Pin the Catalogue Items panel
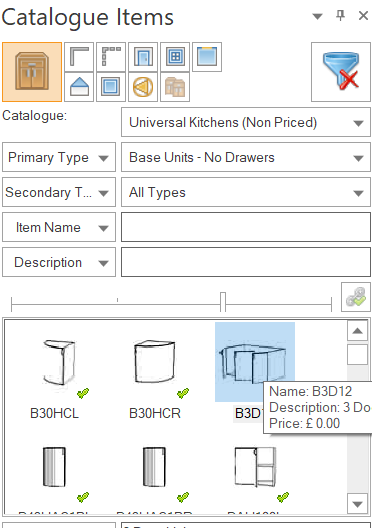372x528 pixels. tap(340, 15)
